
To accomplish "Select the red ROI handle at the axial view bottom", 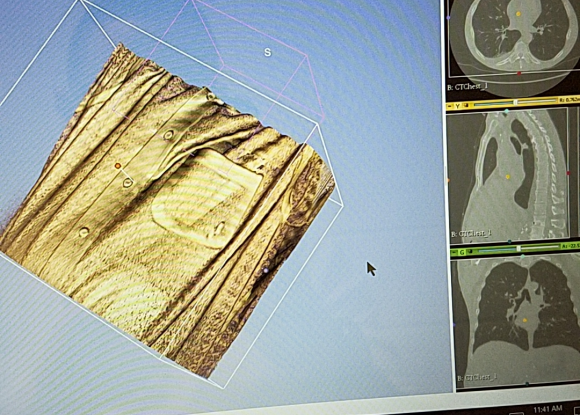I will pyautogui.click(x=519, y=74).
